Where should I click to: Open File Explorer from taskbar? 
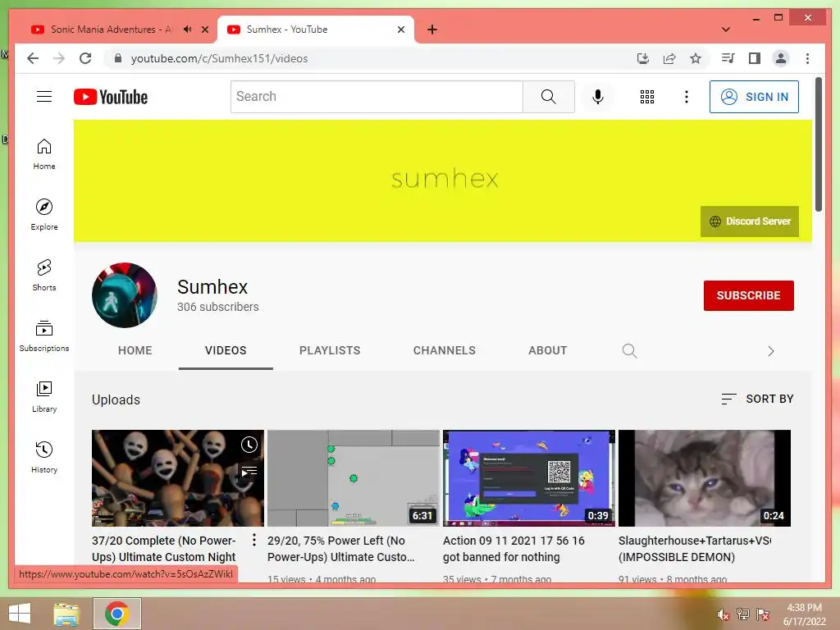[x=66, y=614]
